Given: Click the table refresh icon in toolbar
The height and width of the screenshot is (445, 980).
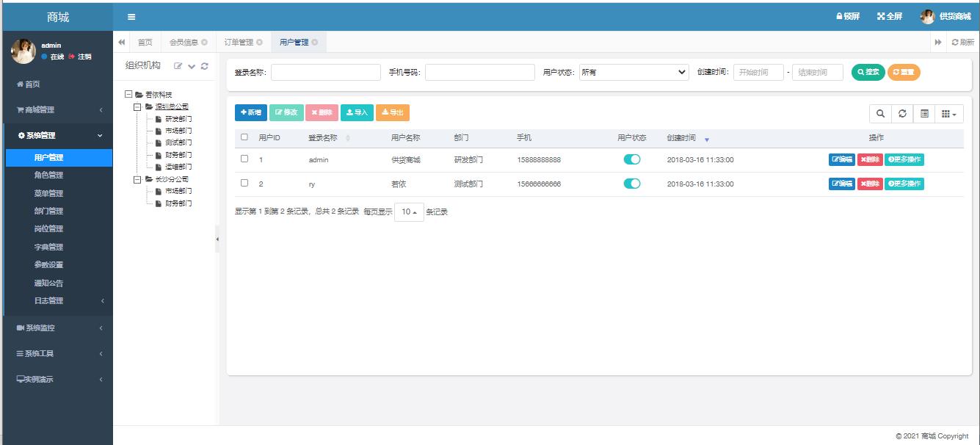Looking at the screenshot, I should pos(902,114).
